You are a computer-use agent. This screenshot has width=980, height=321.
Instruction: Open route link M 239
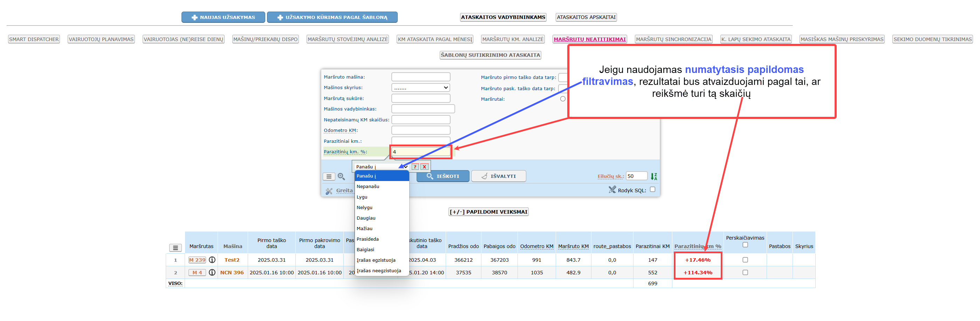pos(197,260)
